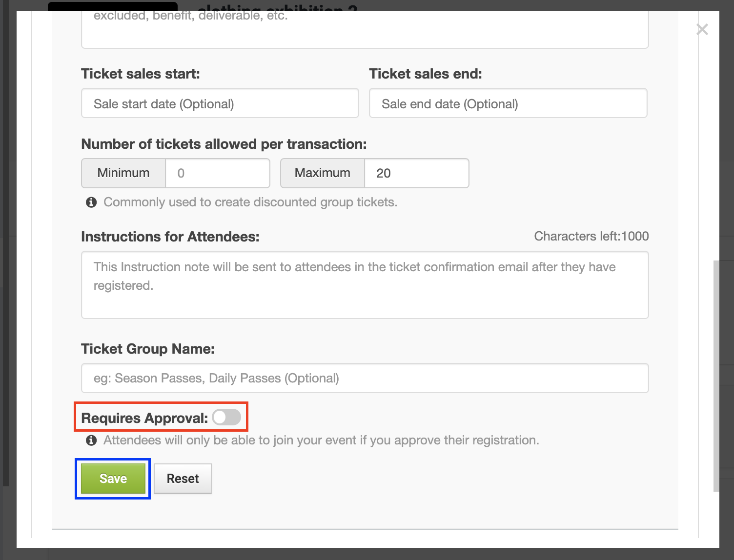Click the Ticket sales start heading

(x=141, y=73)
